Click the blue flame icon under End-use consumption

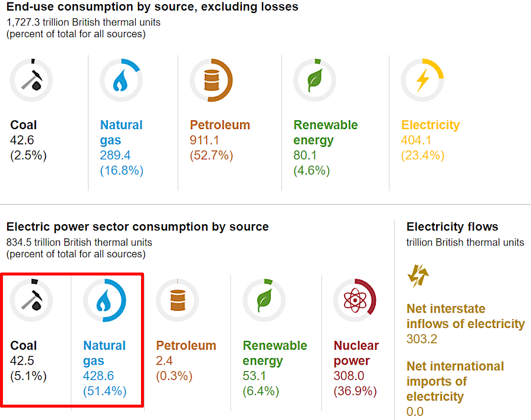coord(121,80)
